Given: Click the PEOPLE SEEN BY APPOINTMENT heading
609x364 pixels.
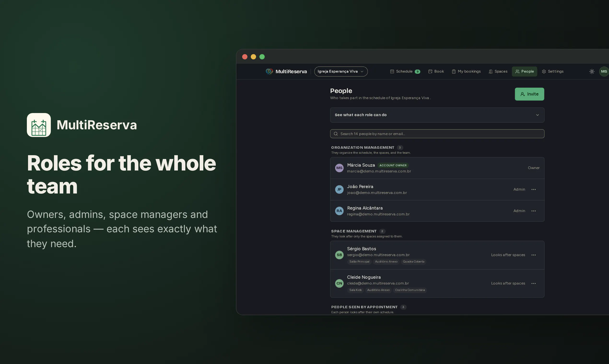Looking at the screenshot, I should 364,307.
